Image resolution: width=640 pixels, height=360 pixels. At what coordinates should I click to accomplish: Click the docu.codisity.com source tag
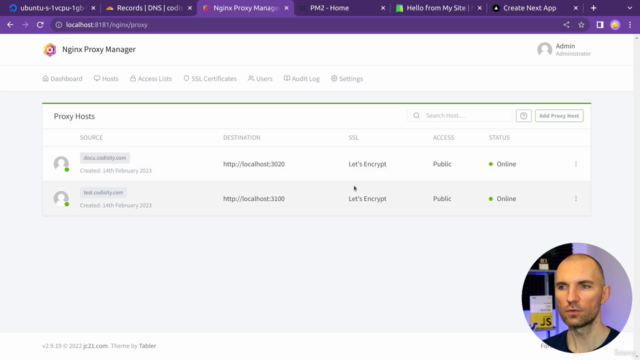[x=105, y=158]
